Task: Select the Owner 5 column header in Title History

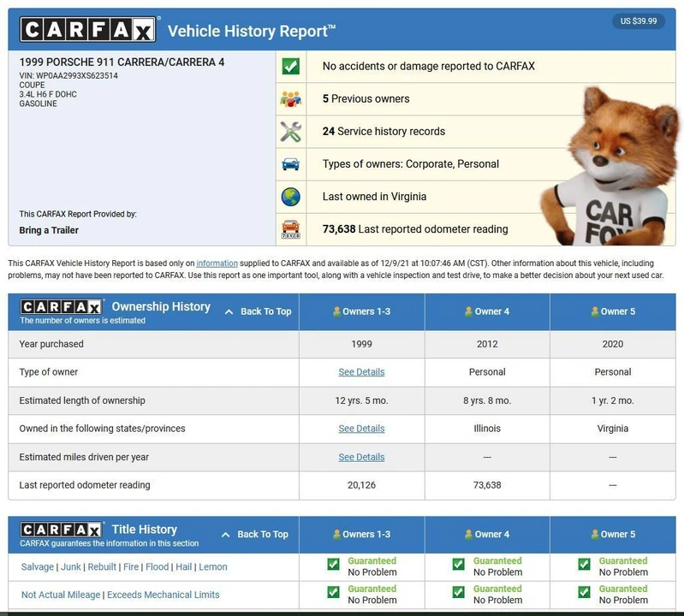Action: pos(613,535)
